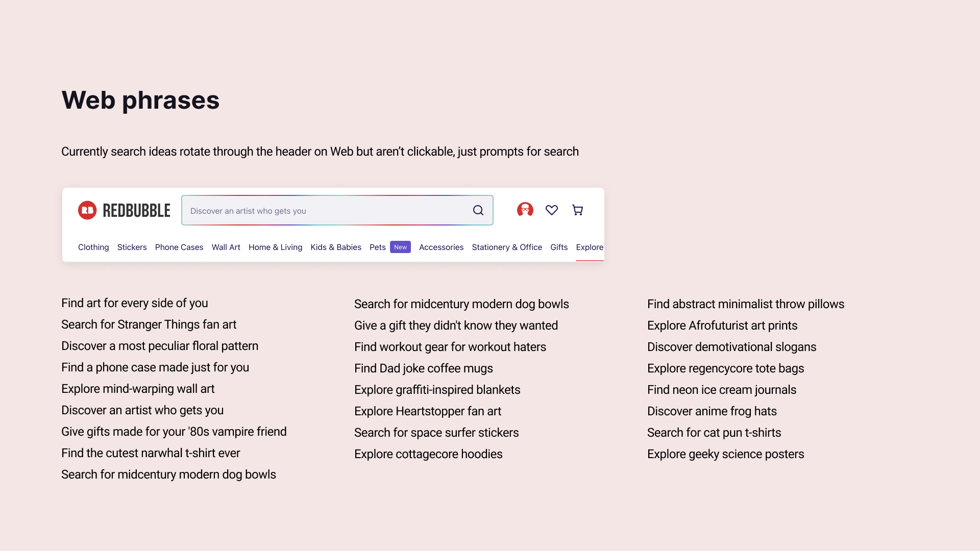This screenshot has width=980, height=551.
Task: Open Stationery & Office category
Action: pyautogui.click(x=507, y=247)
